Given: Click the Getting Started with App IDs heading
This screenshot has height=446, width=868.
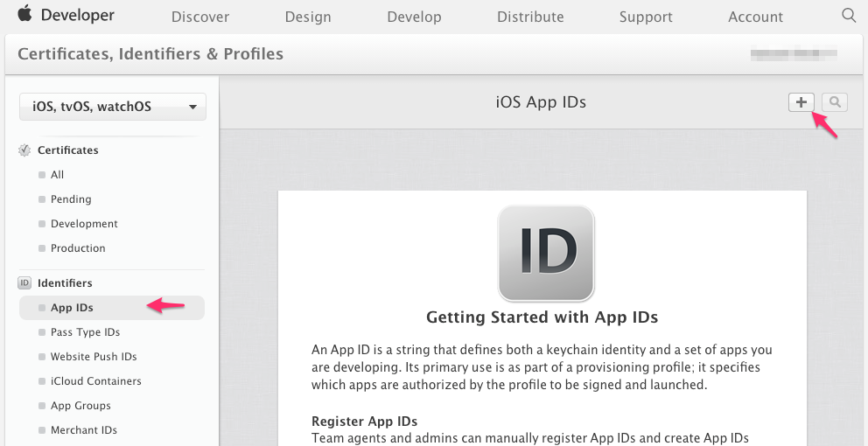Looking at the screenshot, I should click(x=542, y=317).
